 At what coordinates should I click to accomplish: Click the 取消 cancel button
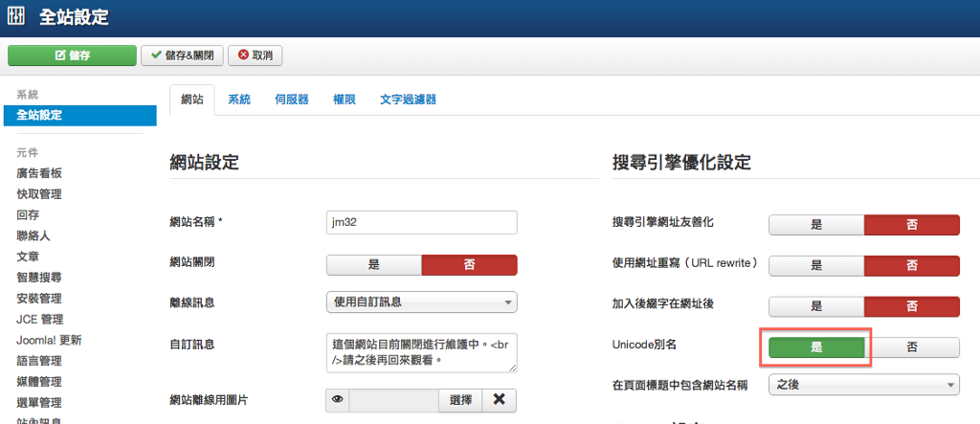(256, 56)
